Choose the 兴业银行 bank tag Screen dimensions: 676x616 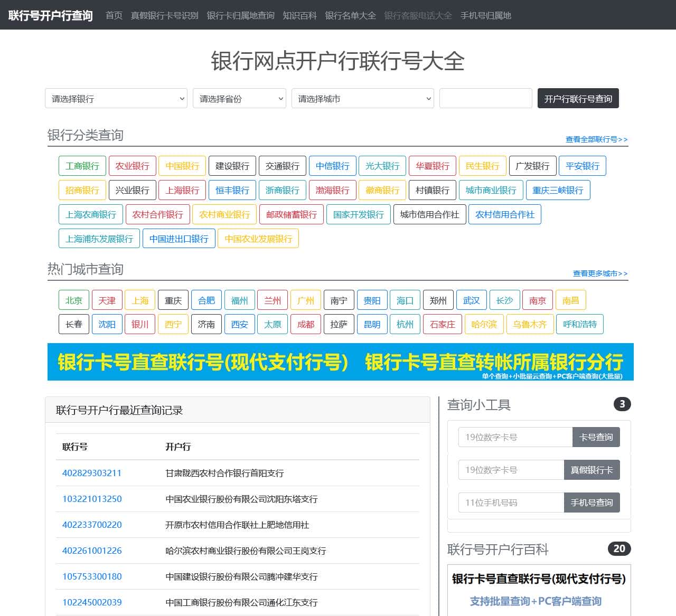133,190
